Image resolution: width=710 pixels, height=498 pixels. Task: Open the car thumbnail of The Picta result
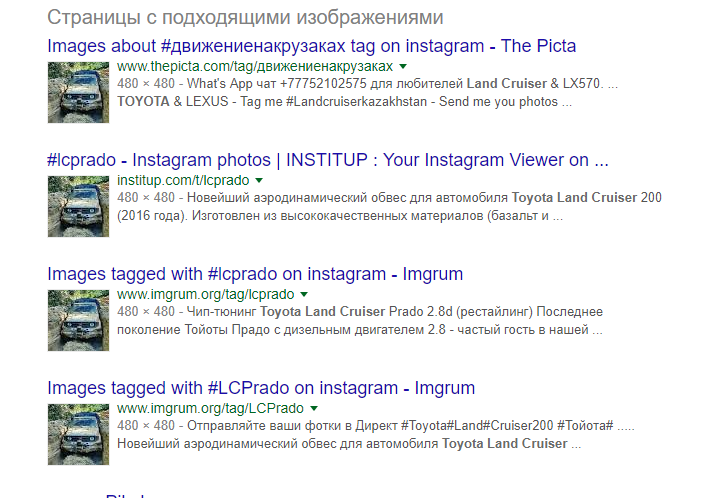[x=78, y=92]
